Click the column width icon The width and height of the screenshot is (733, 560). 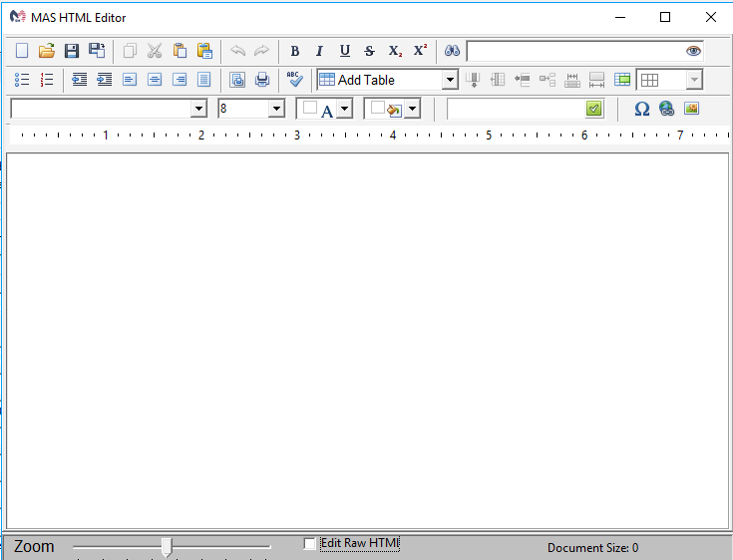coord(597,80)
